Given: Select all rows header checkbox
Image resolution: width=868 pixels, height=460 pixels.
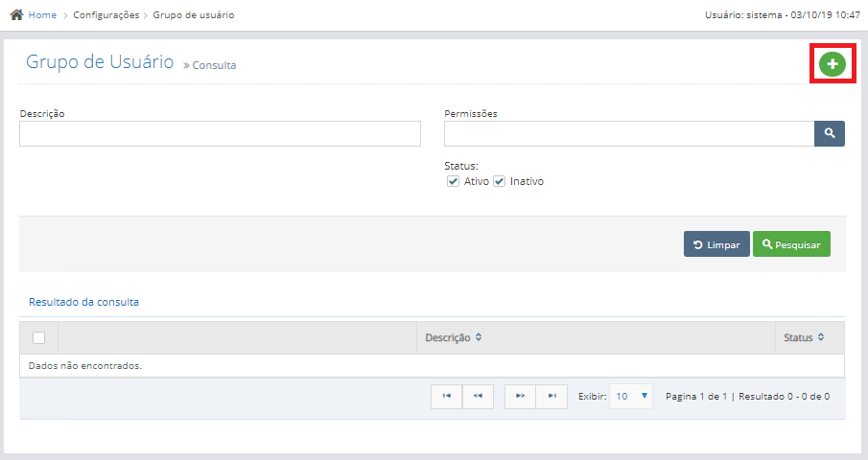Looking at the screenshot, I should pyautogui.click(x=38, y=337).
